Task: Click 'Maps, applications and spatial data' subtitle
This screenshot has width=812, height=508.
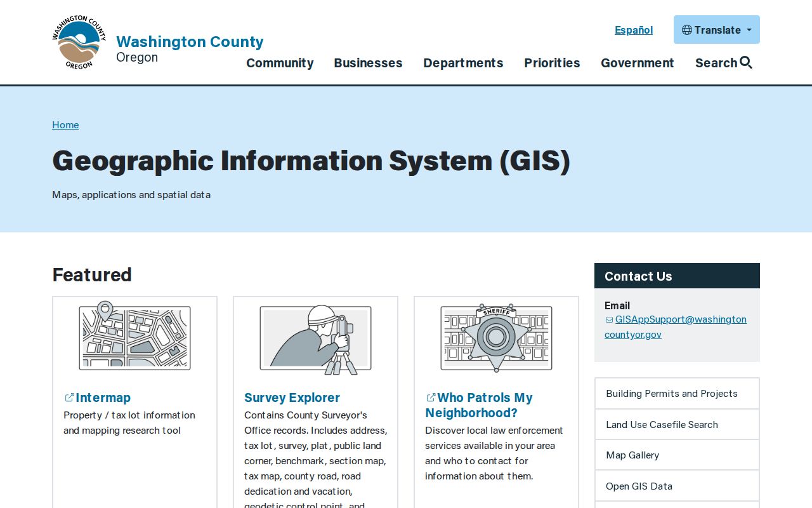Action: [x=131, y=195]
